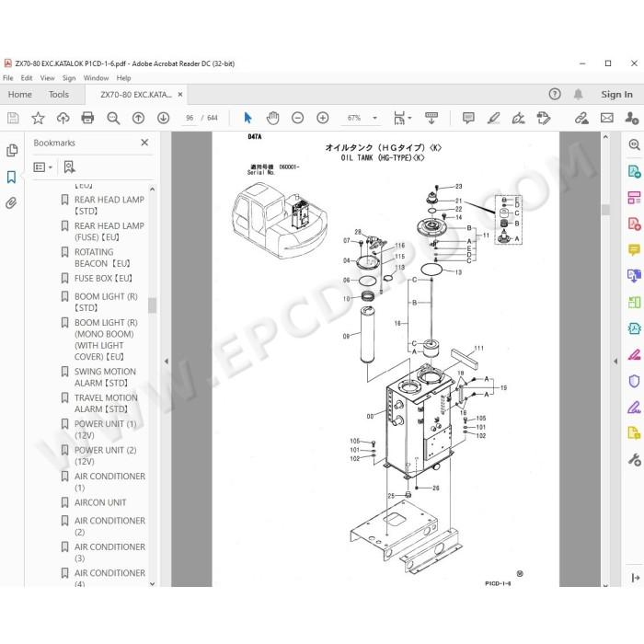Click the Sign In button
The image size is (644, 644).
[616, 95]
